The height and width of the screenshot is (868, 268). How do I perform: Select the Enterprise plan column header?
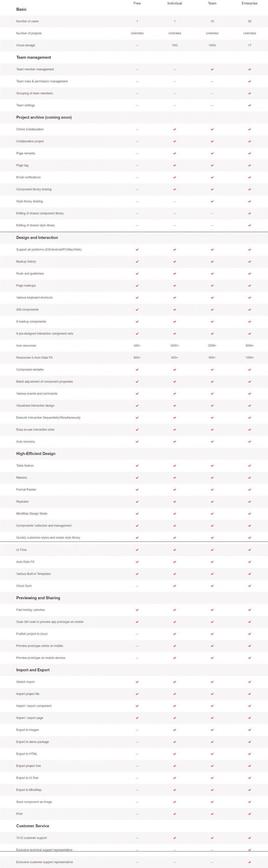pos(249,3)
